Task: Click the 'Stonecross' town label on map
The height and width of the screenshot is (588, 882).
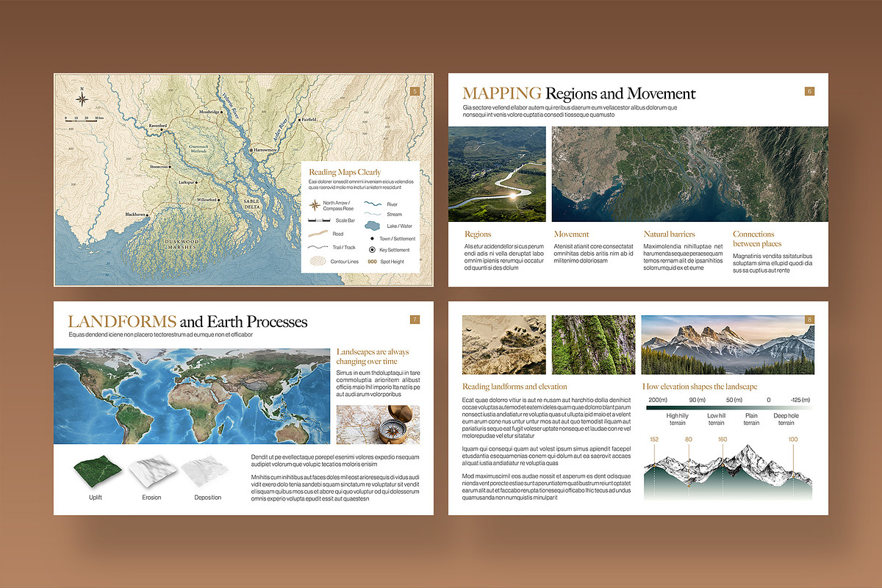Action: tap(159, 167)
